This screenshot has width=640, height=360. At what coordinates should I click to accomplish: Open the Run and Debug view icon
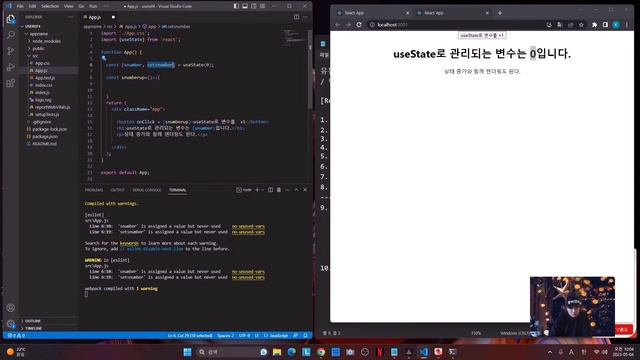[11, 67]
